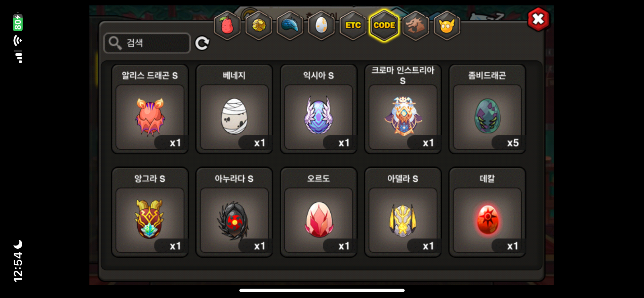Click the 검색 search input field
Screen dimensions: 644x298
[x=147, y=43]
